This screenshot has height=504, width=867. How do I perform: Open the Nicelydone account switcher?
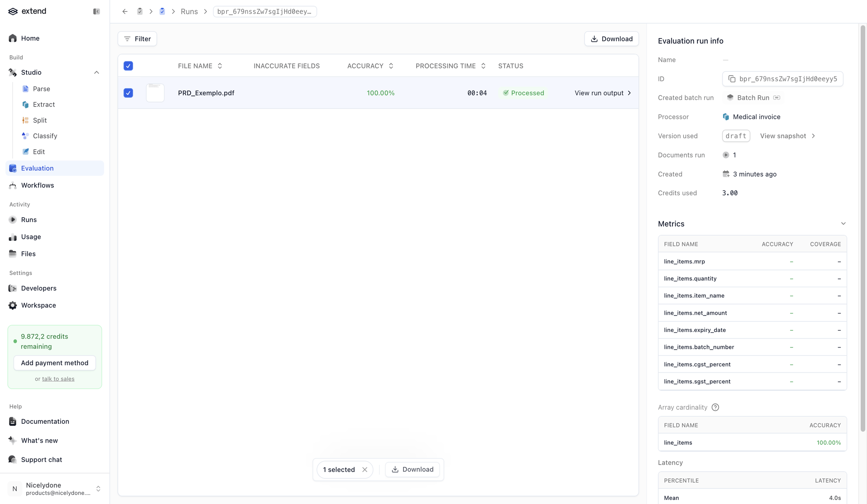pyautogui.click(x=55, y=489)
